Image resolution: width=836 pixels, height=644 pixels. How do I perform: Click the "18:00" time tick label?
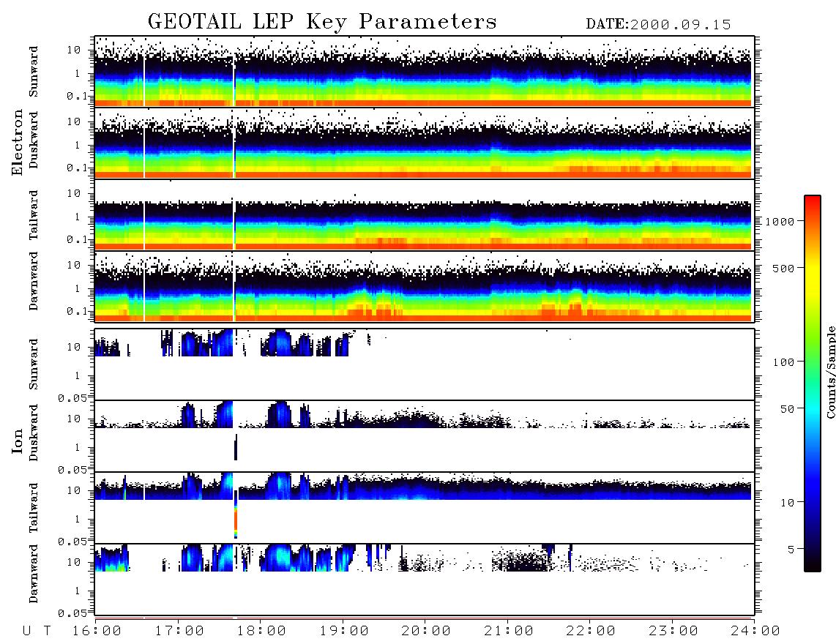tap(261, 632)
